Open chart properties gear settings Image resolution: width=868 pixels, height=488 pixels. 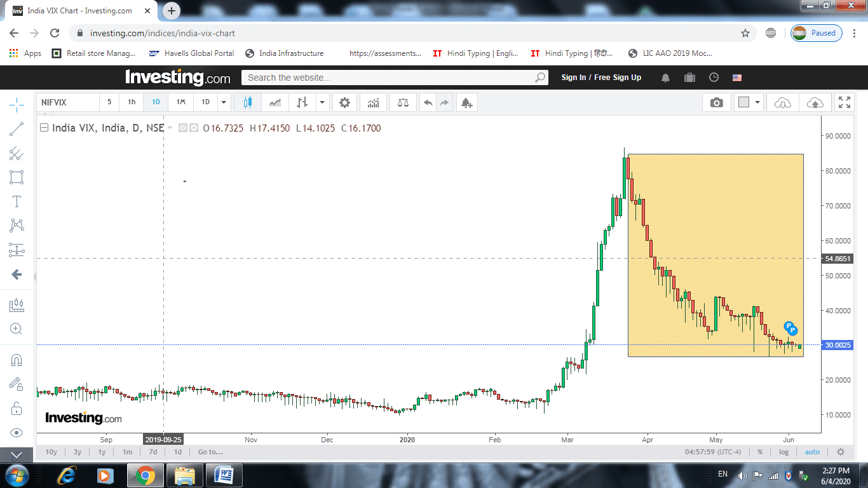tap(344, 102)
